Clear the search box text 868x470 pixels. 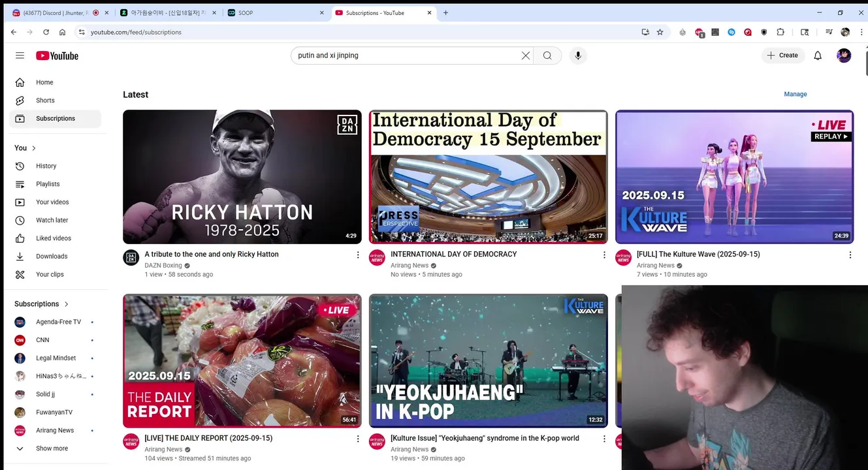click(525, 55)
